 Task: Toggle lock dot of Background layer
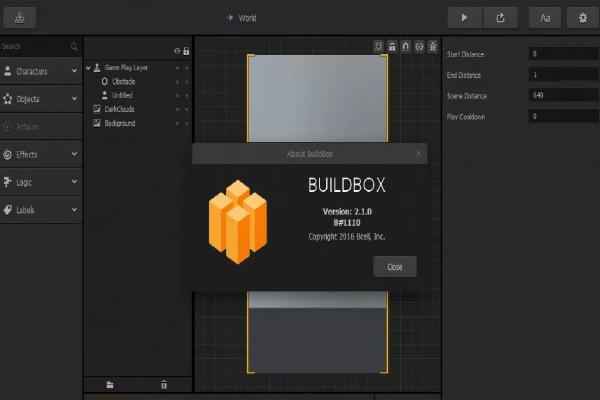click(187, 123)
